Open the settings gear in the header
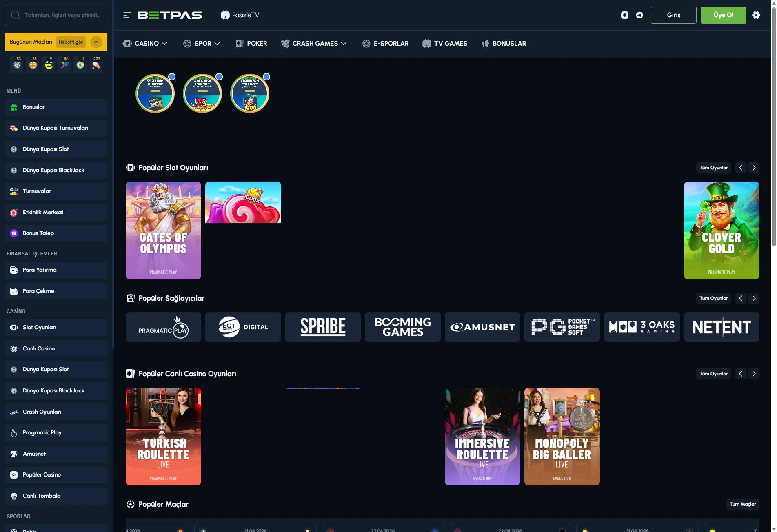The width and height of the screenshot is (777, 532). [x=756, y=15]
